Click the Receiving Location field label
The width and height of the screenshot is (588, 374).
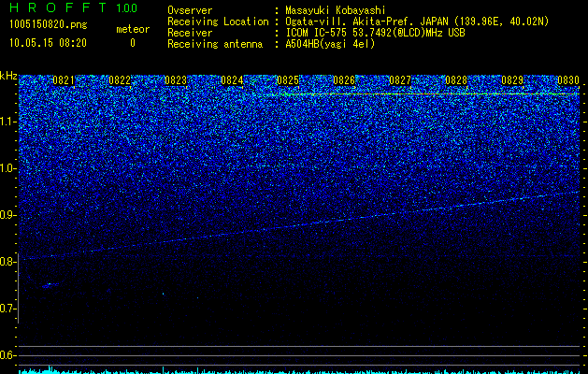tap(218, 22)
